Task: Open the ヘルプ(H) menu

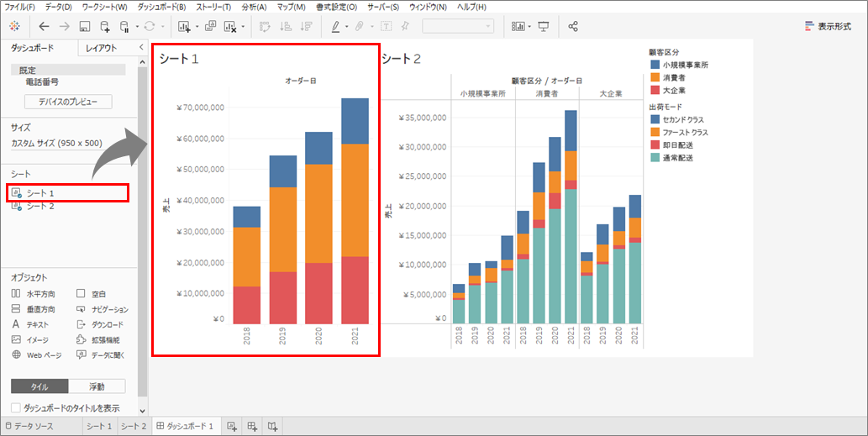Action: click(471, 7)
